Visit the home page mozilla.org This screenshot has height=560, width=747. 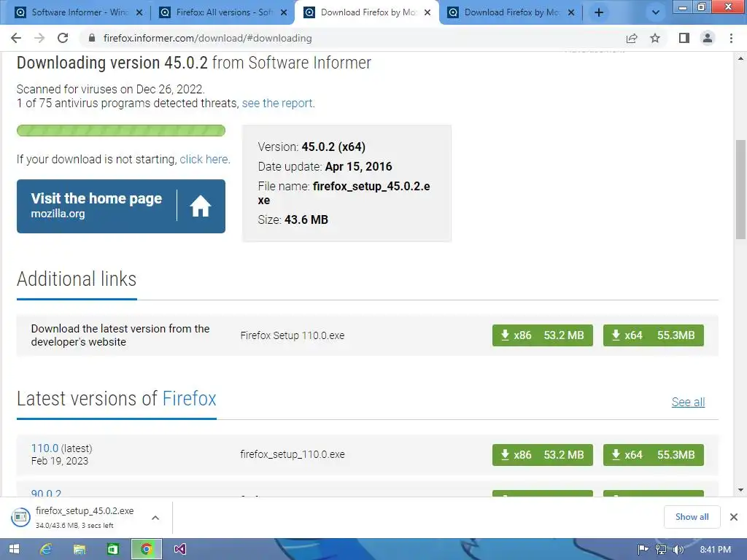coord(121,206)
